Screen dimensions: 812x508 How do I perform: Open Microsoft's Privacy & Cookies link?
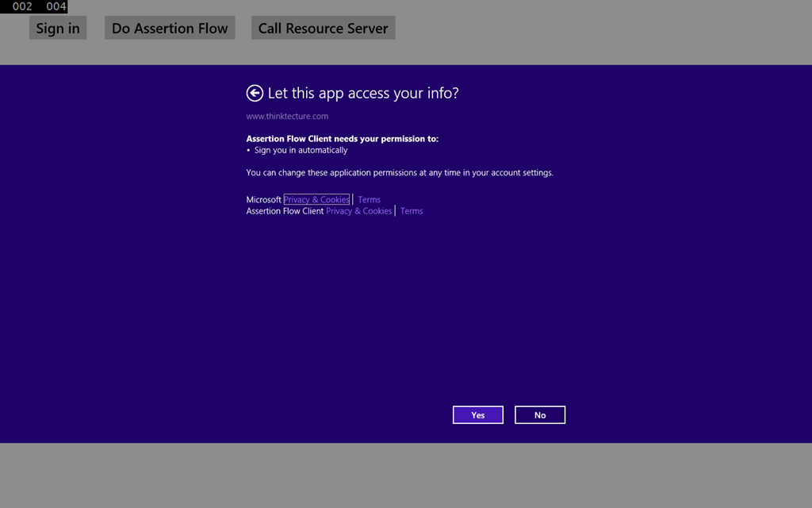pos(316,200)
